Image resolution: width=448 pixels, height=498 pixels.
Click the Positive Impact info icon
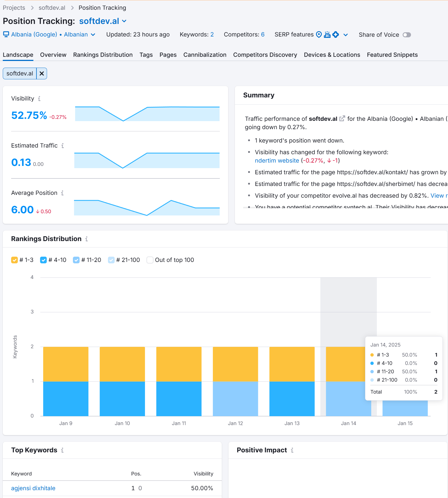click(x=292, y=450)
